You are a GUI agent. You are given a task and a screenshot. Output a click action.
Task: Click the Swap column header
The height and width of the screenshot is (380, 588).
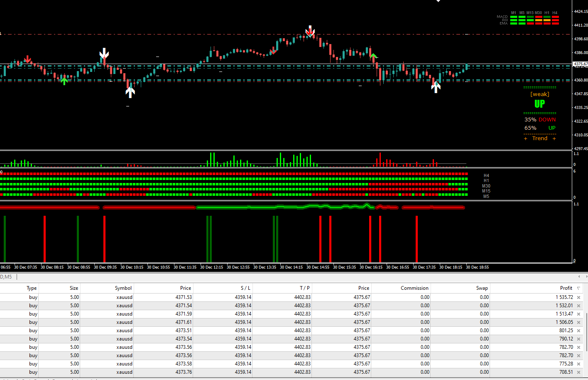[482, 288]
